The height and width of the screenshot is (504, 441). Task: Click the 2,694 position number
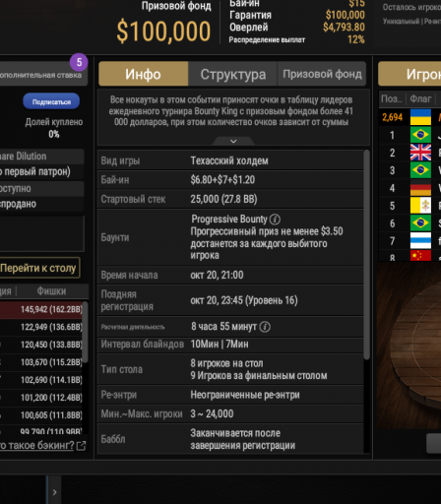pos(393,117)
